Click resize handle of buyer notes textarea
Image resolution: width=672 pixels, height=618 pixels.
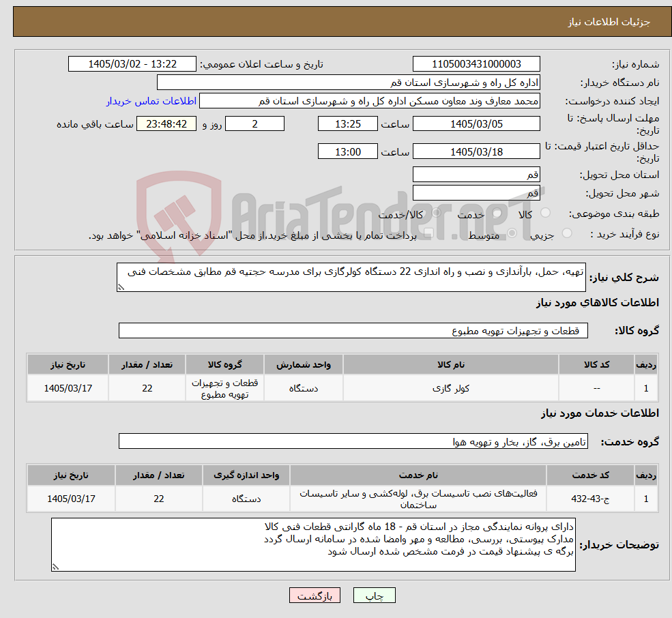(55, 567)
